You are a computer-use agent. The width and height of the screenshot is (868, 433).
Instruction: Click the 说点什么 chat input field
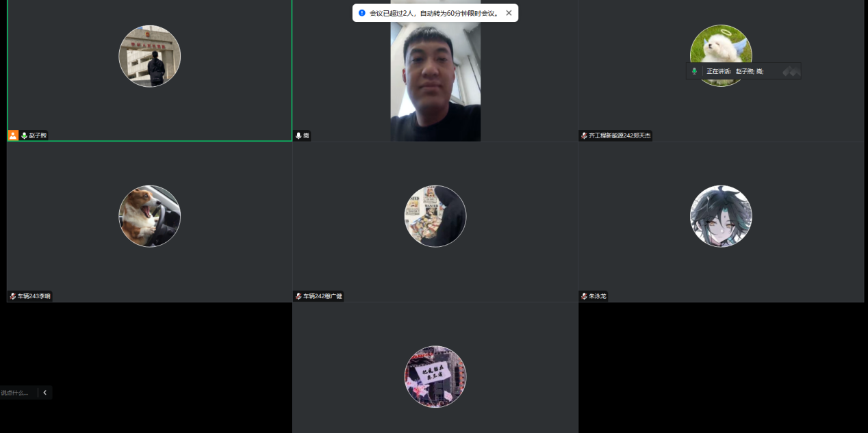(16, 393)
